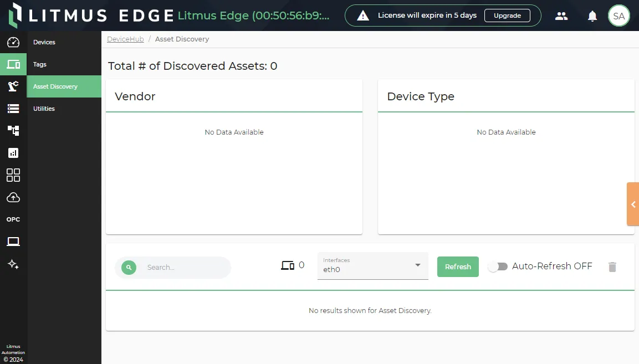Image resolution: width=639 pixels, height=364 pixels.
Task: Click the list-style sidebar icon below Flows
Action: coord(13,109)
